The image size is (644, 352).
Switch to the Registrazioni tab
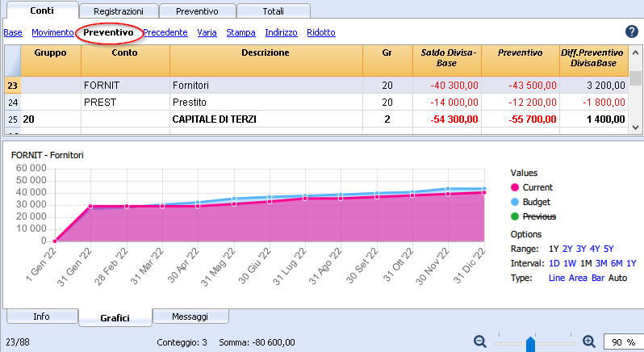(119, 11)
